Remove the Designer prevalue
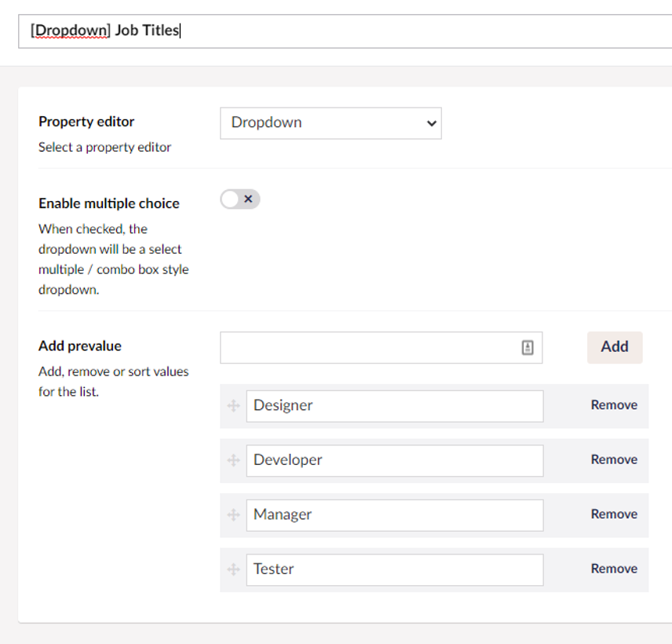Viewport: 672px width, 644px height. pos(614,405)
